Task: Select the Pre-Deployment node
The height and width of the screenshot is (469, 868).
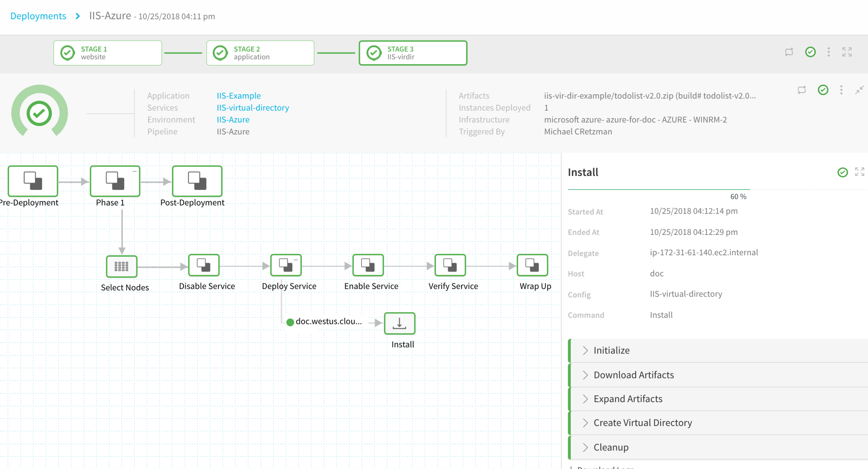Action: click(33, 181)
